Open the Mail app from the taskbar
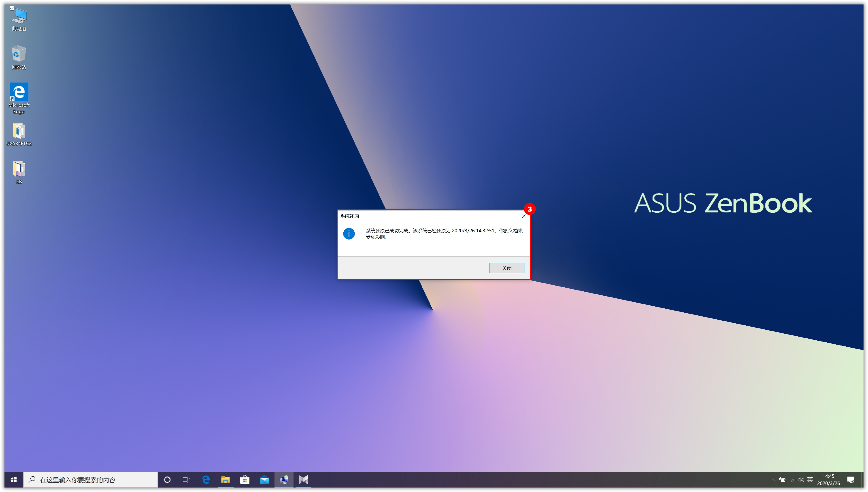This screenshot has width=868, height=492. (264, 479)
